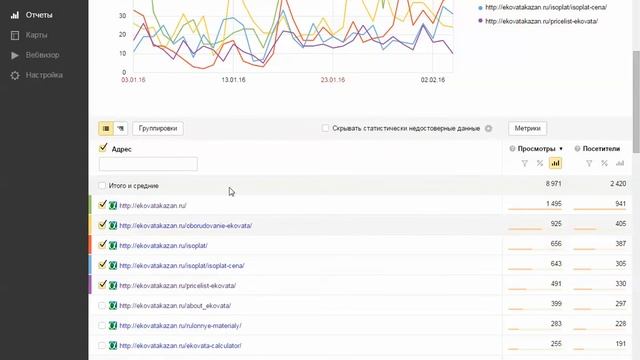Open table link ekovatakazan.ru/isoplat/
The width and height of the screenshot is (640, 360).
tap(163, 246)
